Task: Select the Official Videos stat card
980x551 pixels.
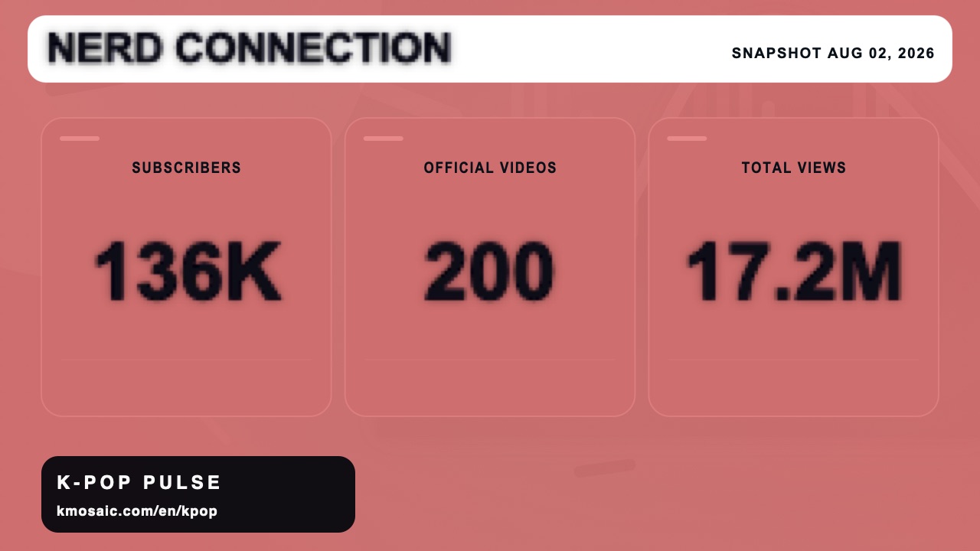Action: 490,267
